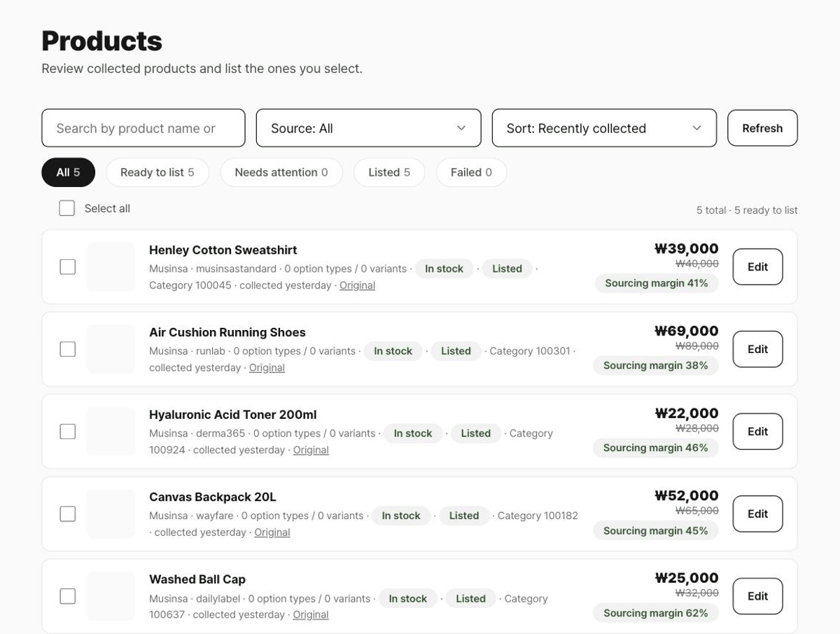Click the Sourcing margin 41% badge

[657, 283]
